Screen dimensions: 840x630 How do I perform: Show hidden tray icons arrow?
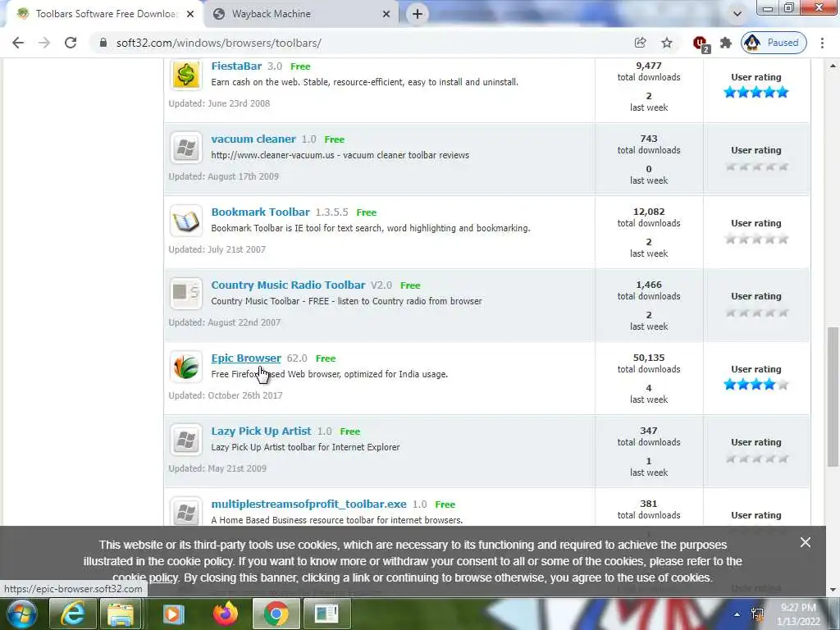(x=737, y=614)
